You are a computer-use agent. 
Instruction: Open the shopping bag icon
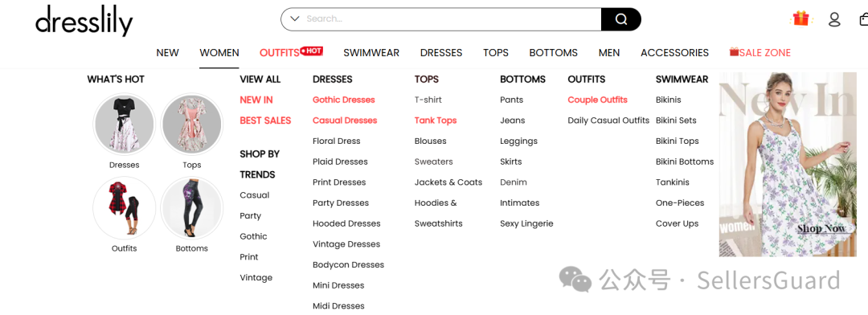pos(863,19)
